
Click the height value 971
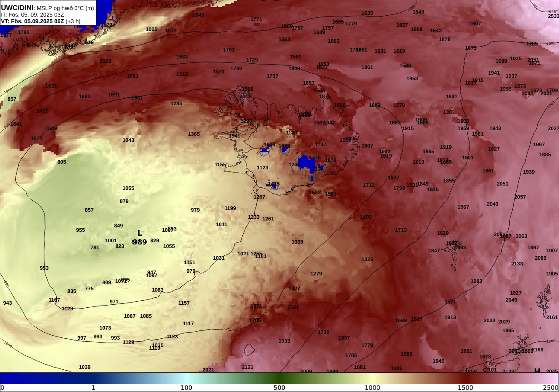[x=114, y=302]
